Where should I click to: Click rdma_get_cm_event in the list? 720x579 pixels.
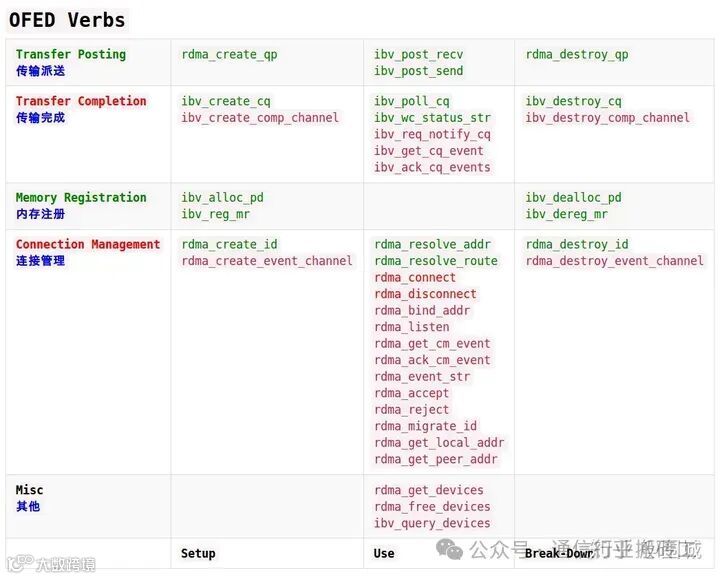pos(432,344)
